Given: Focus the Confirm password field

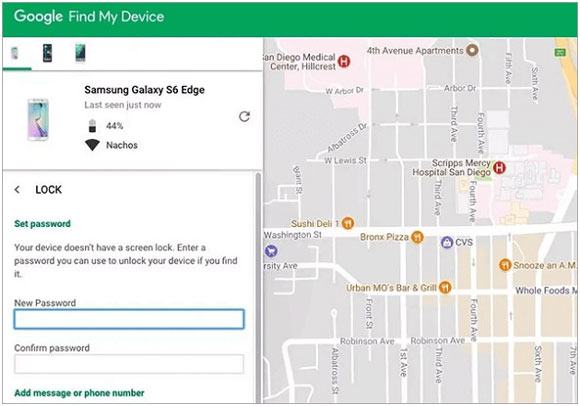Looking at the screenshot, I should 129,364.
